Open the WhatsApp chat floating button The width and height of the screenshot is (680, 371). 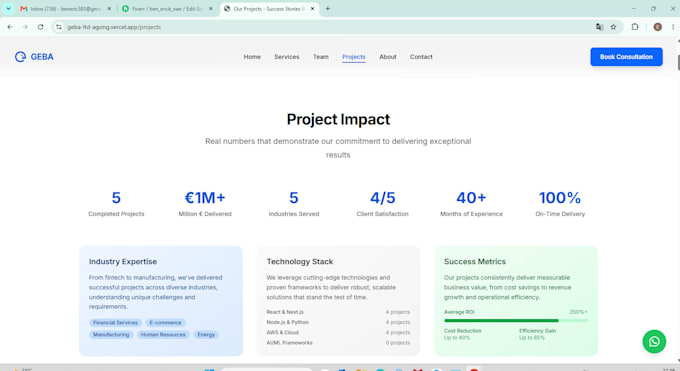tap(654, 341)
